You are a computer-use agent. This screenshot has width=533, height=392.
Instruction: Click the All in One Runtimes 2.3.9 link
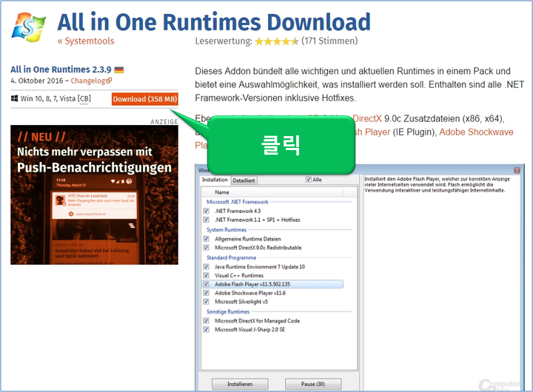click(61, 70)
